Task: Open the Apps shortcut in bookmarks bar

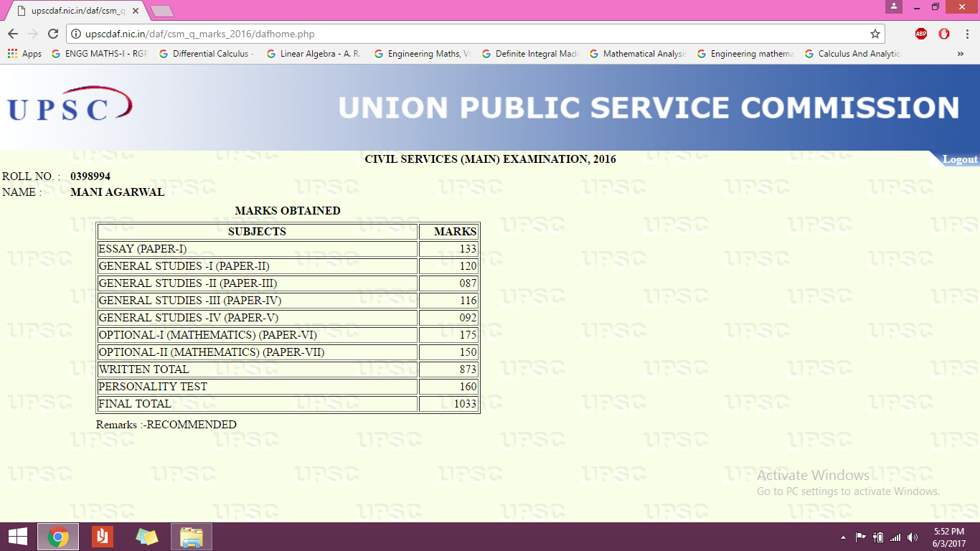Action: tap(24, 54)
